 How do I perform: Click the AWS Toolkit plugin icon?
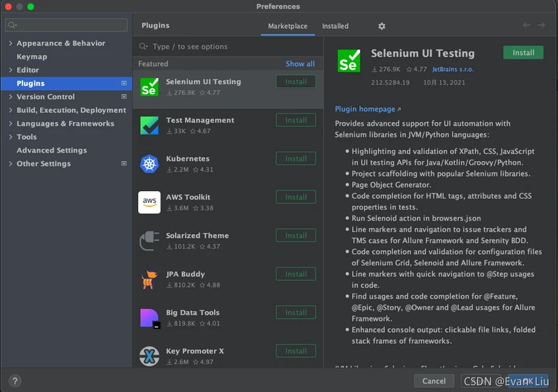(x=149, y=202)
